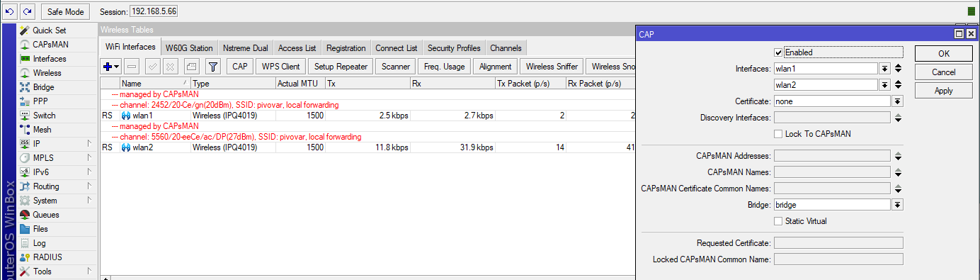This screenshot has width=980, height=280.
Task: Open Wireless in sidebar
Action: [x=47, y=73]
